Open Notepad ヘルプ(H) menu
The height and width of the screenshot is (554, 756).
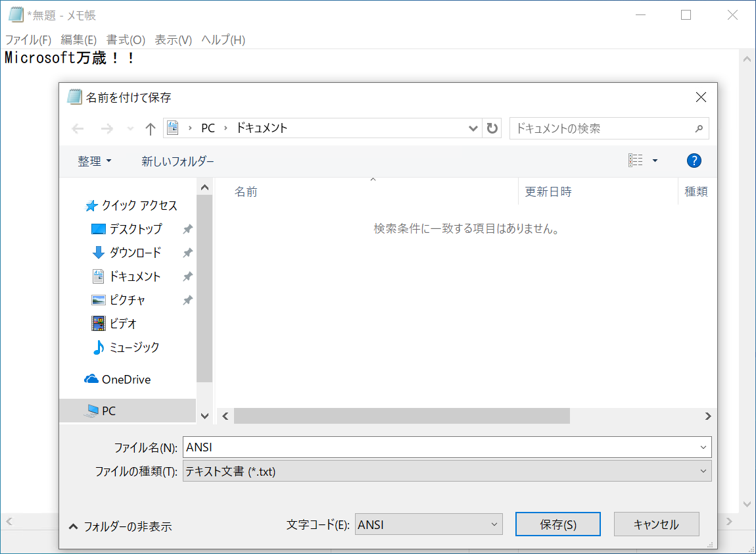click(223, 39)
